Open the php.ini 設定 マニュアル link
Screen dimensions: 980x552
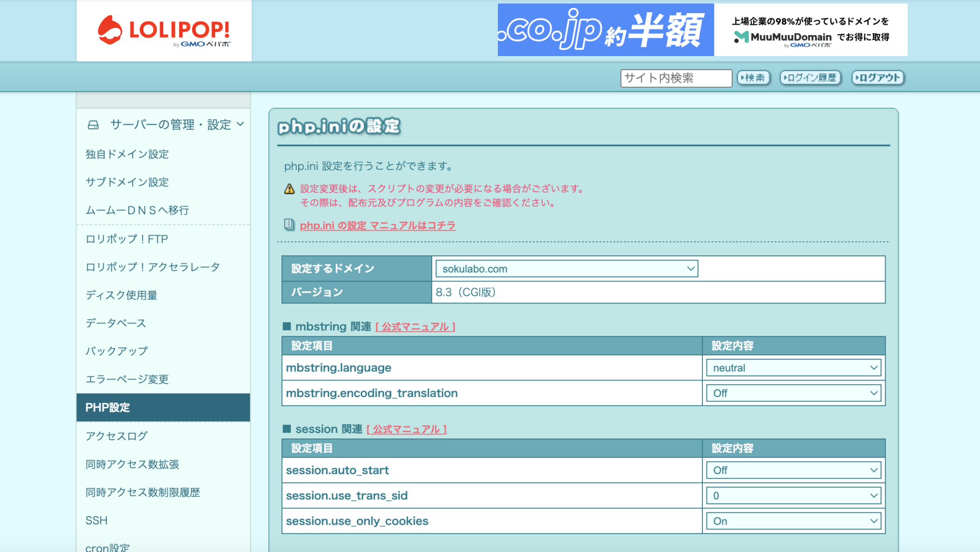(377, 225)
